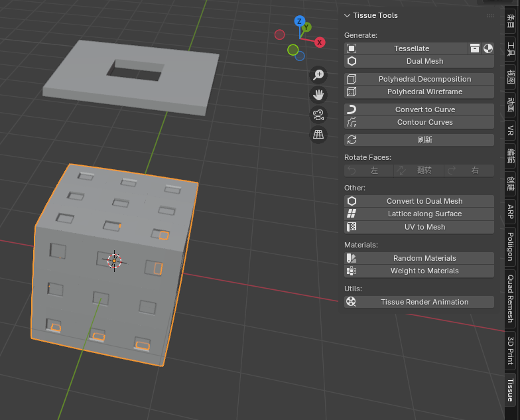Click the negative Z blue gizmo circle
Screen dimensions: 520x420
tap(300, 56)
